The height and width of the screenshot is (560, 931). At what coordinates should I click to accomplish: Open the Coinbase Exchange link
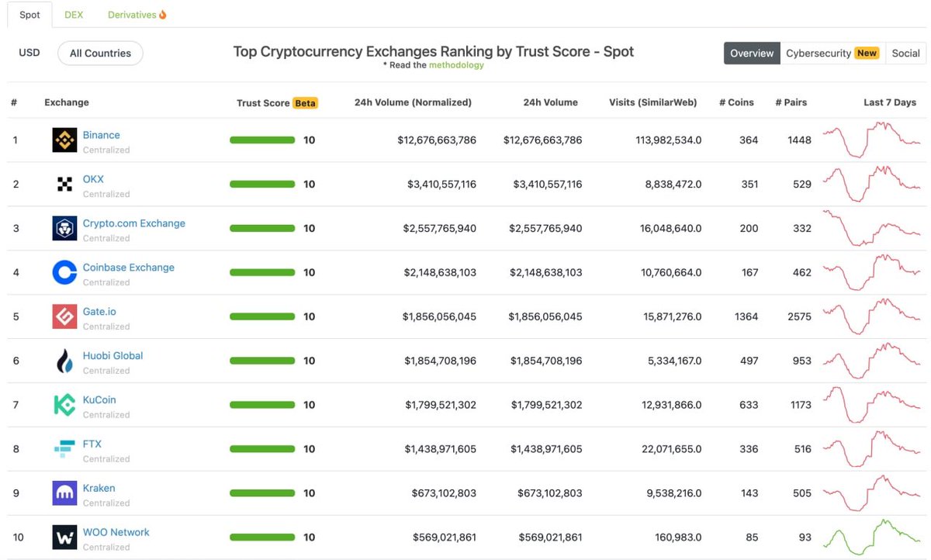tap(129, 268)
